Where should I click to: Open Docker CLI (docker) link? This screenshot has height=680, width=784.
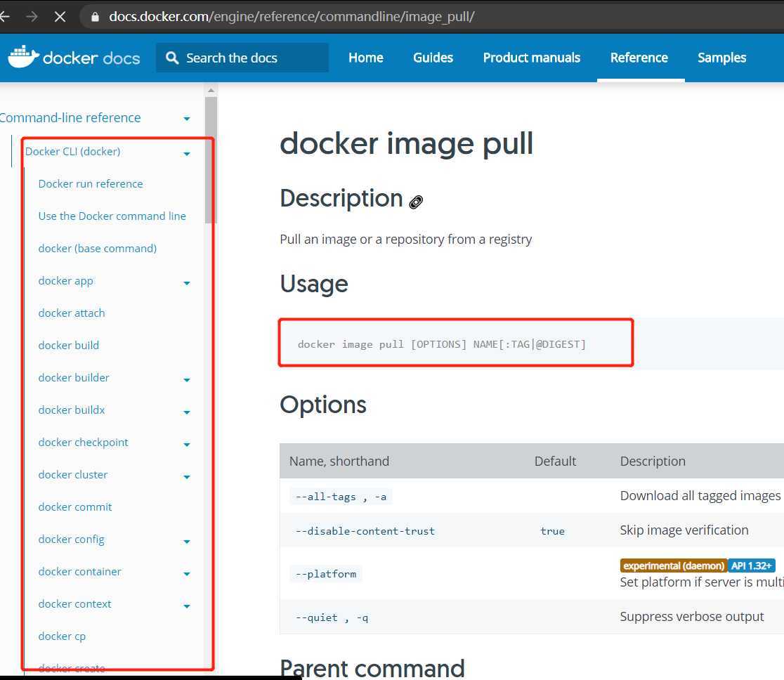point(72,152)
